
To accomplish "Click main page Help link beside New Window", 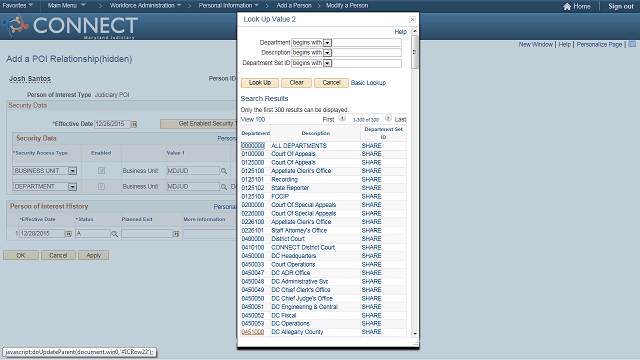I will click(564, 44).
